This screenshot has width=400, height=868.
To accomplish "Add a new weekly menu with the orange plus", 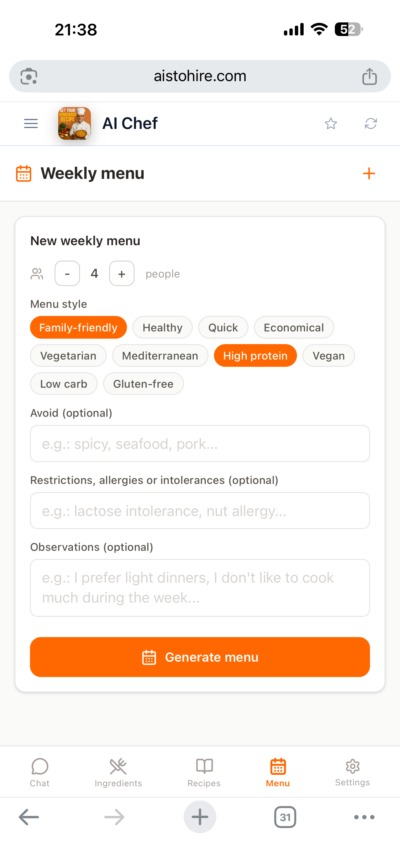I will click(368, 173).
